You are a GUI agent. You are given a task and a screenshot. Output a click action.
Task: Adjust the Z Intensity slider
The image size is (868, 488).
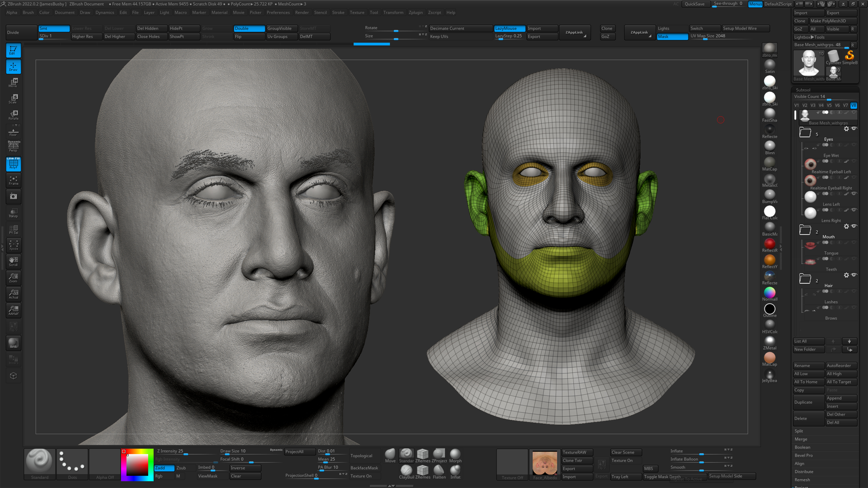click(186, 454)
